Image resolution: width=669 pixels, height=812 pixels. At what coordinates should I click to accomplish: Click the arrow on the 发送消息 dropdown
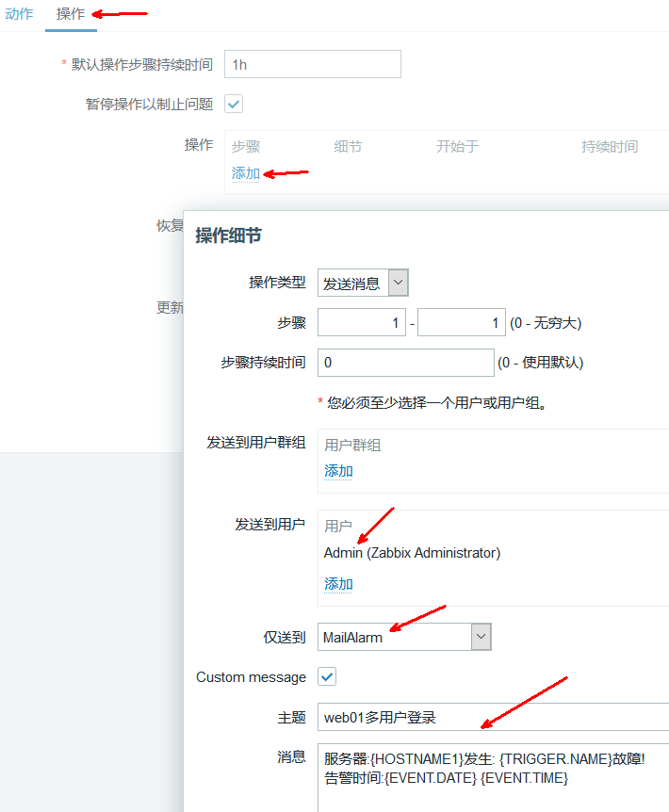[399, 283]
